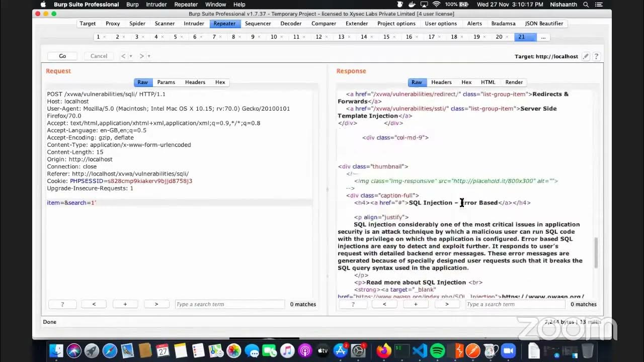The width and height of the screenshot is (644, 362).
Task: Open Finder in the dock
Action: point(56,350)
